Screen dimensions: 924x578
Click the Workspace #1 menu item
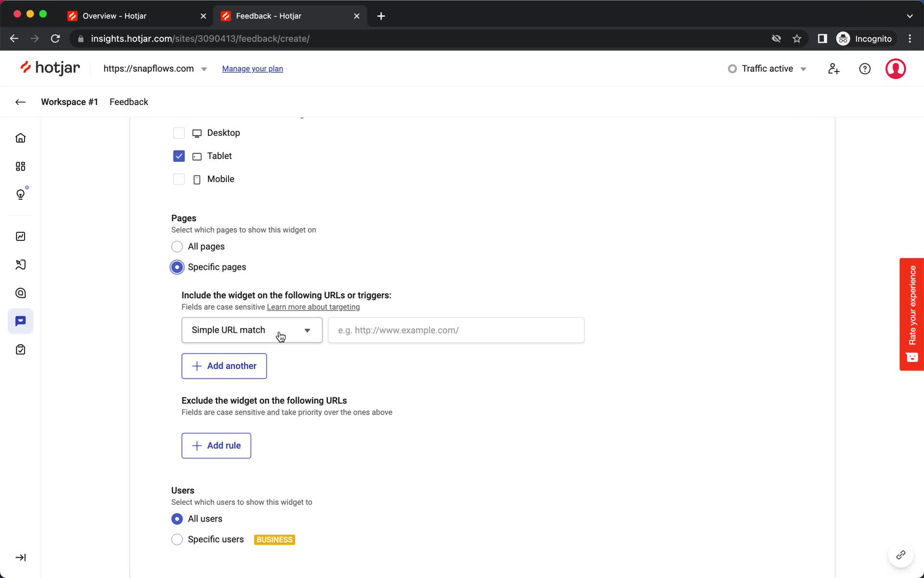point(69,102)
